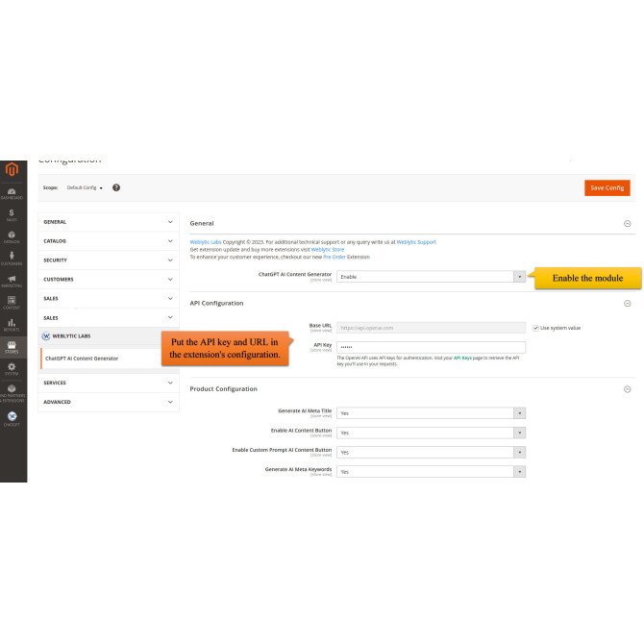
Task: Open the Sales dollar icon in sidebar
Action: [12, 214]
